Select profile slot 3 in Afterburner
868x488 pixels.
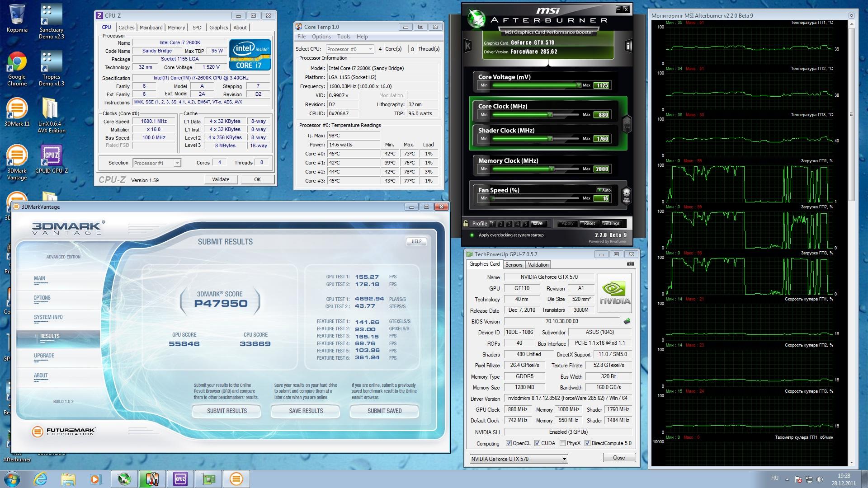(x=509, y=224)
